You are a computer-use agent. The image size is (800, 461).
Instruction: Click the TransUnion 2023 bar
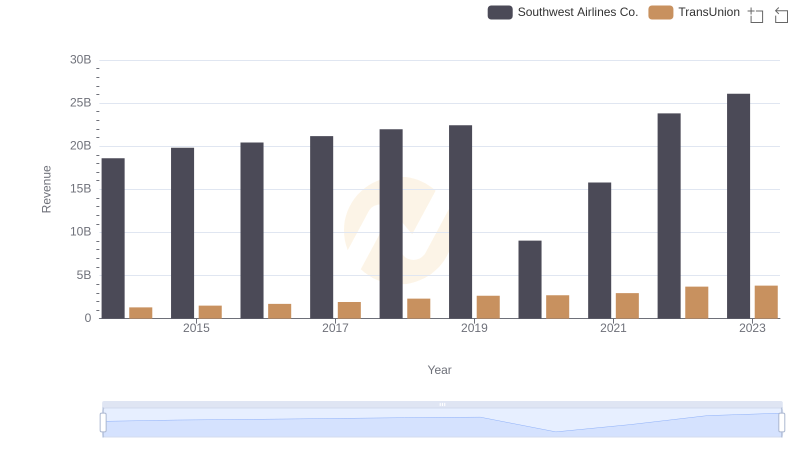(x=766, y=302)
